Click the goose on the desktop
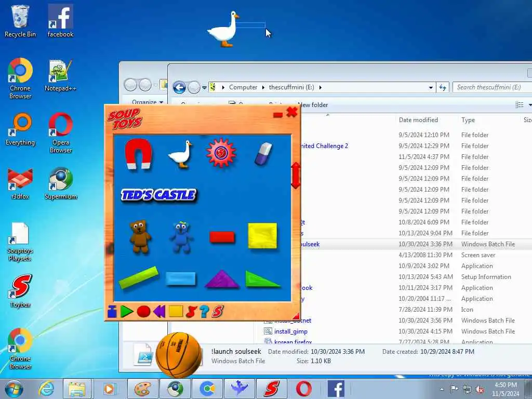The image size is (532, 399). (223, 29)
